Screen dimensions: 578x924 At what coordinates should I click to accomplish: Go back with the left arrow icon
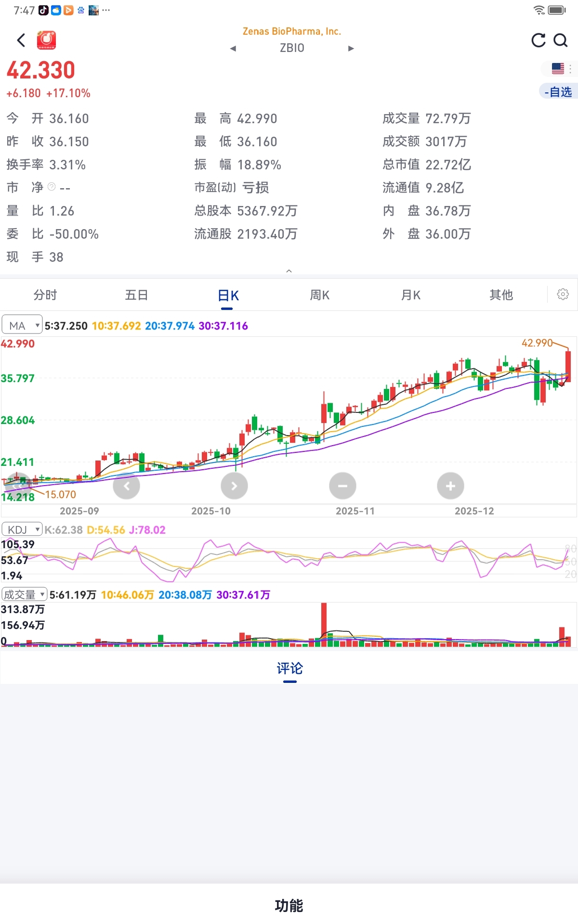pos(21,40)
